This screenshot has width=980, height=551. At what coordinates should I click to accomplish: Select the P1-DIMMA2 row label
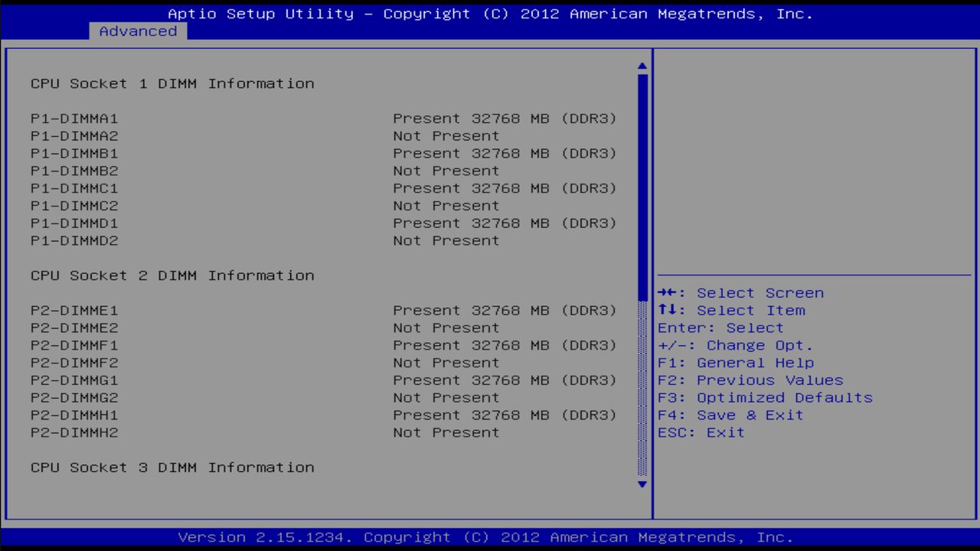[74, 136]
